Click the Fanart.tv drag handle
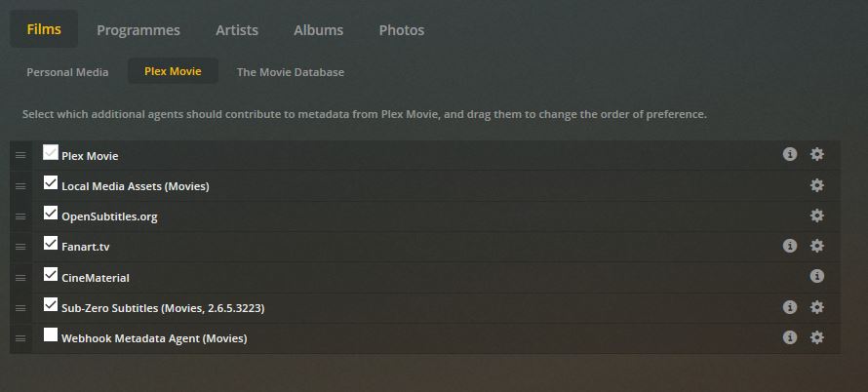This screenshot has width=868, height=392. pos(20,247)
